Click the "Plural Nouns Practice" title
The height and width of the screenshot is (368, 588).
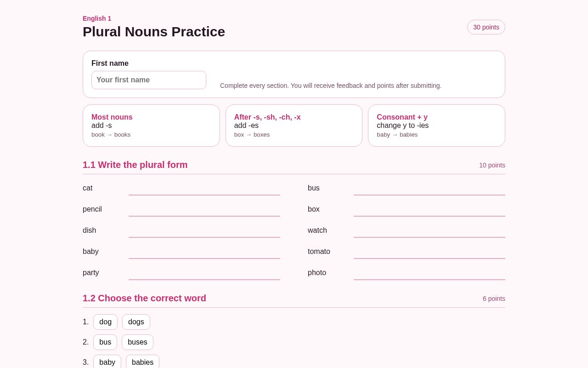point(154,32)
